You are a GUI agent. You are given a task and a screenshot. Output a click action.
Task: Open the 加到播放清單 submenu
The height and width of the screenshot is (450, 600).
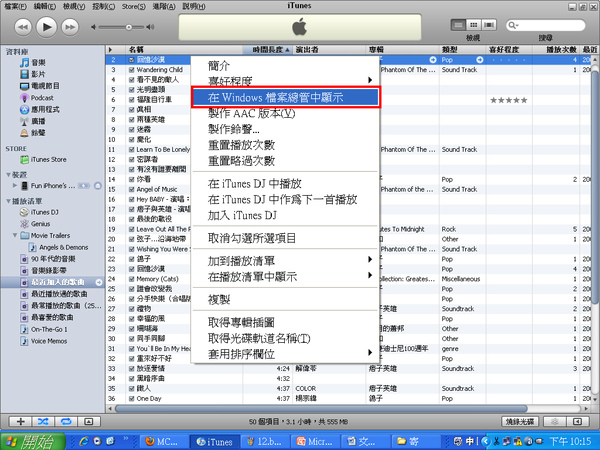[285, 261]
